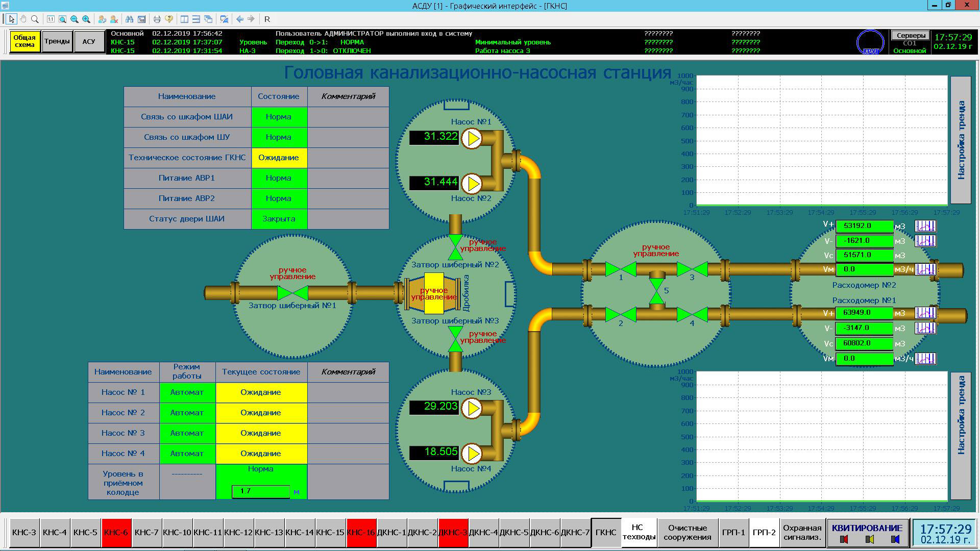980x551 pixels.
Task: Click level value field 1.7
Action: point(261,491)
